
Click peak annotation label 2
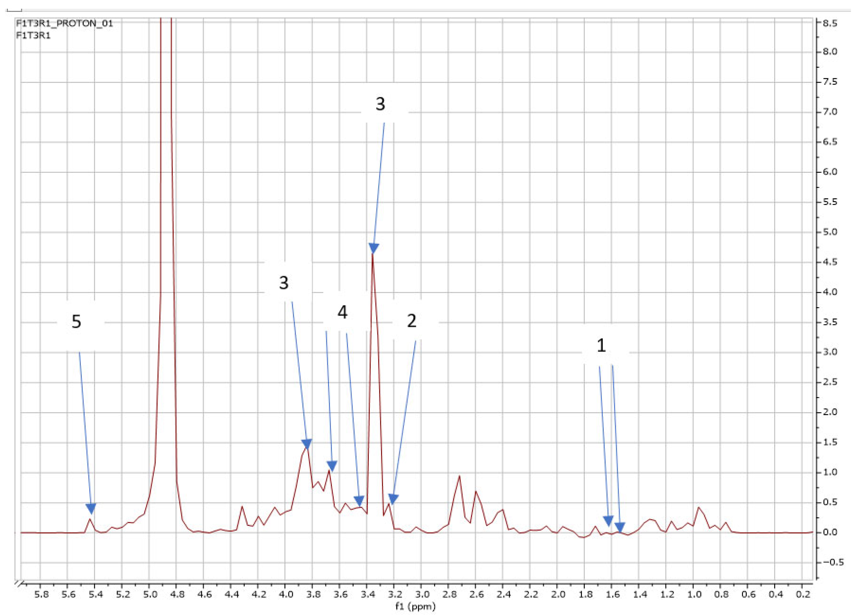point(411,321)
